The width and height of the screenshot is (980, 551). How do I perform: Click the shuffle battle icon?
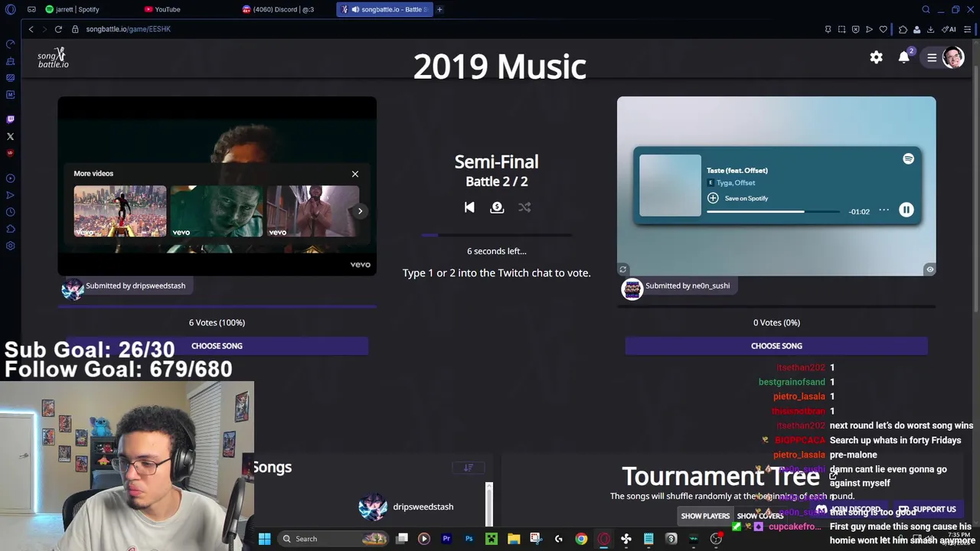tap(524, 207)
